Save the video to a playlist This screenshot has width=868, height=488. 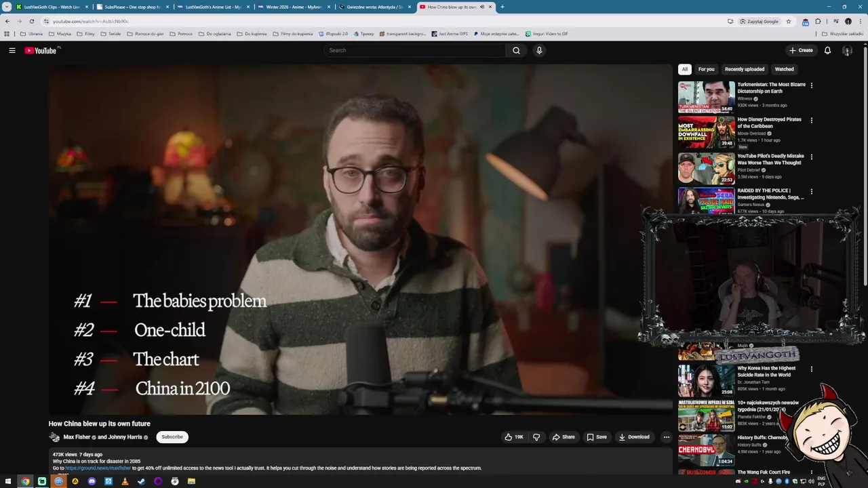tap(597, 437)
